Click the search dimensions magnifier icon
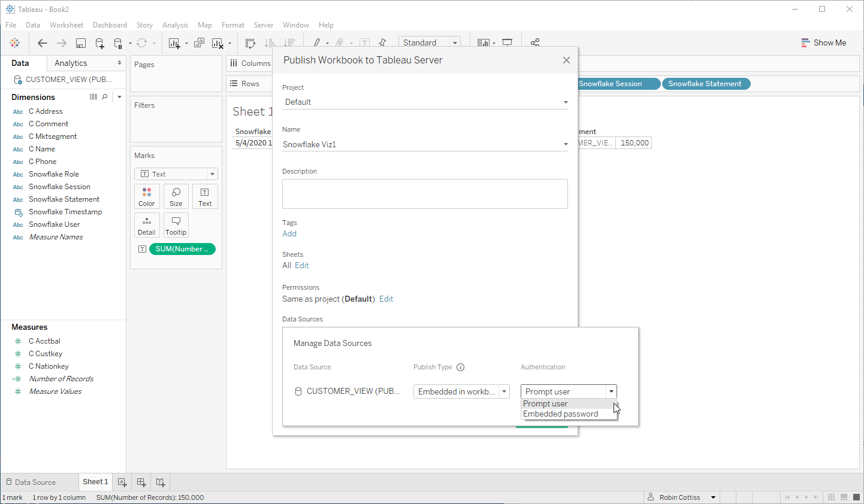Viewport: 864px width, 504px height. [x=105, y=96]
